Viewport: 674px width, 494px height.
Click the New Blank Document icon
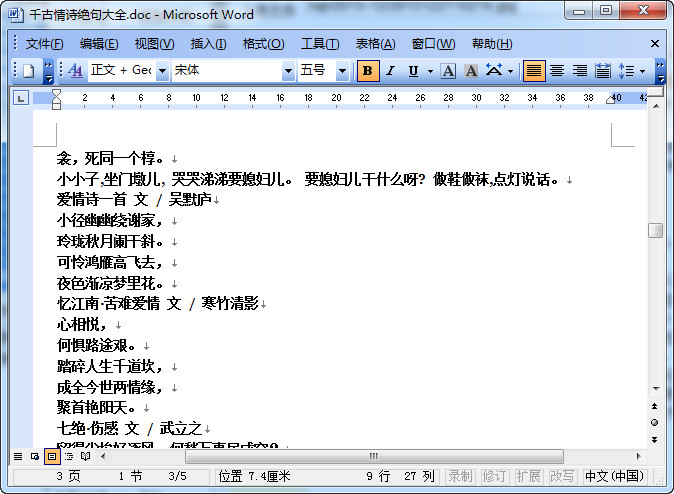(29, 71)
